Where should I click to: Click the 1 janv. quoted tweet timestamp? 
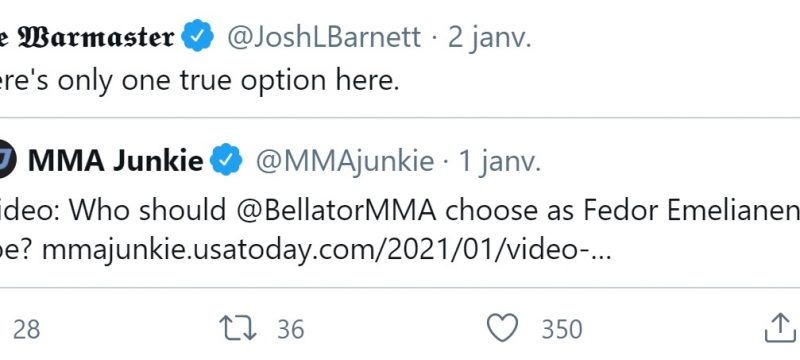(501, 161)
